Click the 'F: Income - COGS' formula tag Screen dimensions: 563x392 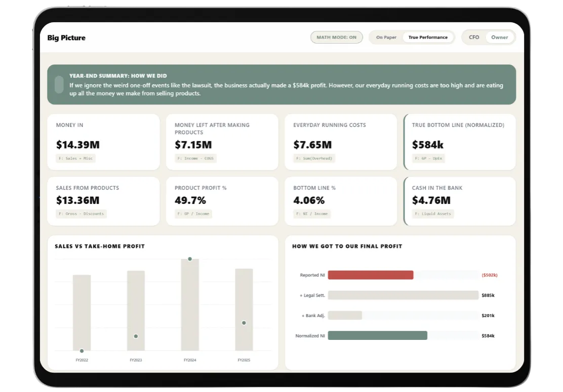pos(195,158)
